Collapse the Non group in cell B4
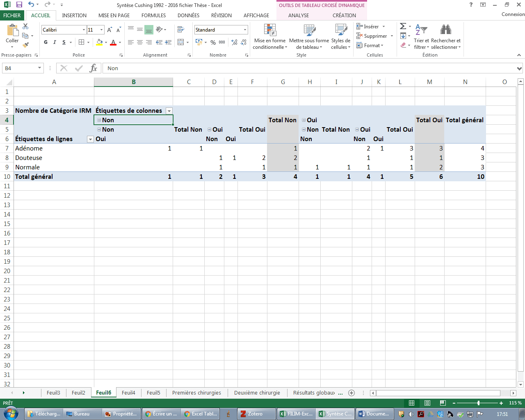This screenshot has width=525, height=420. pos(99,120)
